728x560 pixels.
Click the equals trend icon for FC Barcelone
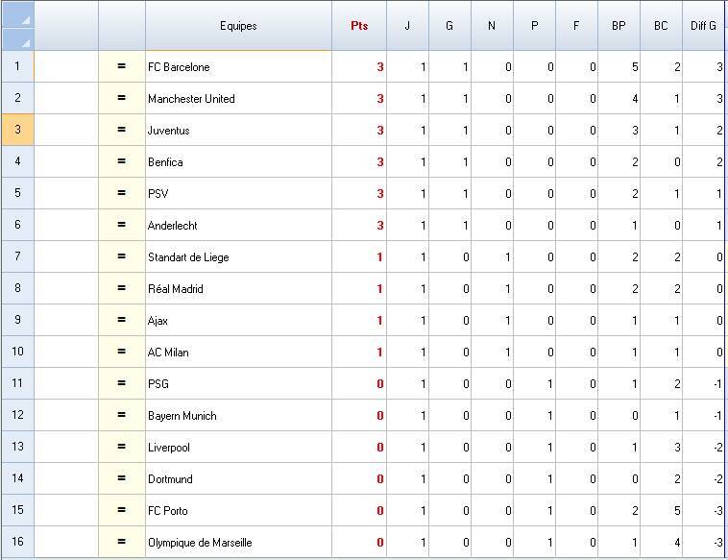pos(122,67)
